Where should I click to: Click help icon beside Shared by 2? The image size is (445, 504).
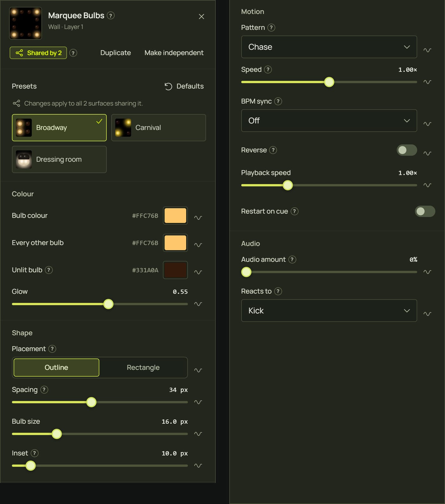[73, 53]
